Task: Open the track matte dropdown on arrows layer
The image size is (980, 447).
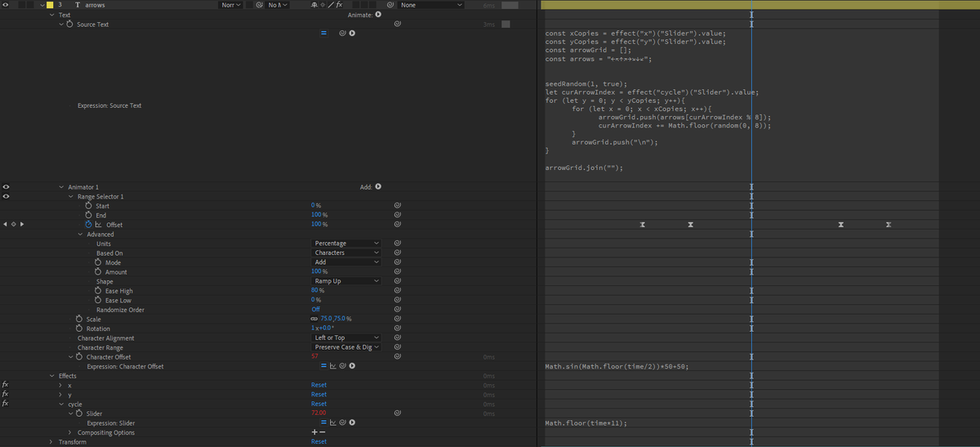Action: coord(278,5)
